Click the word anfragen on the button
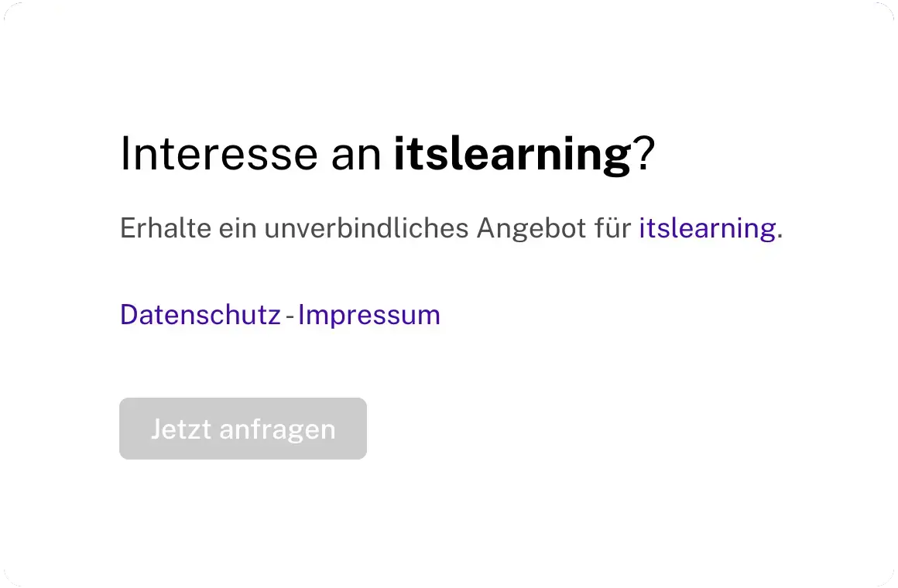Screen dimensions: 898x588 pyautogui.click(x=277, y=429)
